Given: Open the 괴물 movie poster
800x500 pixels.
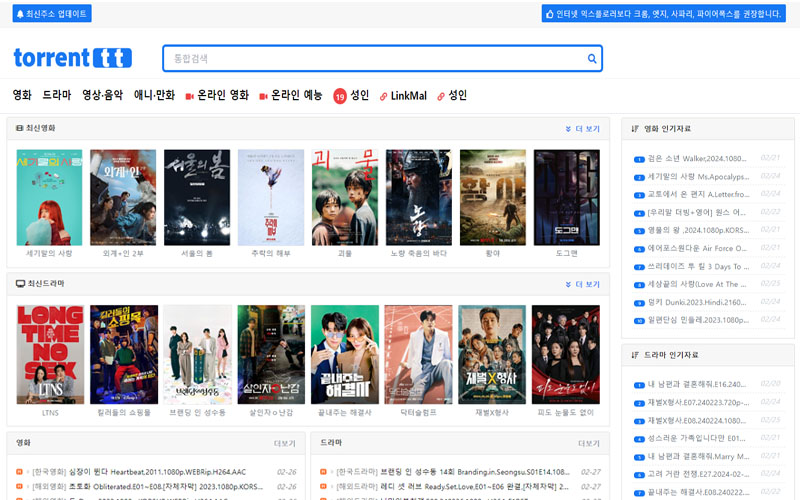Looking at the screenshot, I should (x=345, y=197).
